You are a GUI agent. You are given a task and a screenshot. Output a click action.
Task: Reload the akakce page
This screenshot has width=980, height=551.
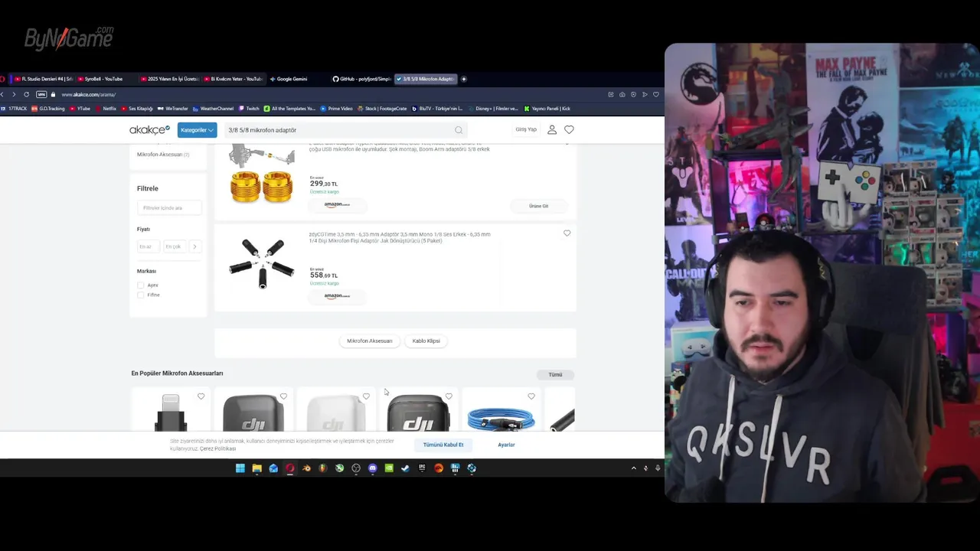(x=26, y=94)
